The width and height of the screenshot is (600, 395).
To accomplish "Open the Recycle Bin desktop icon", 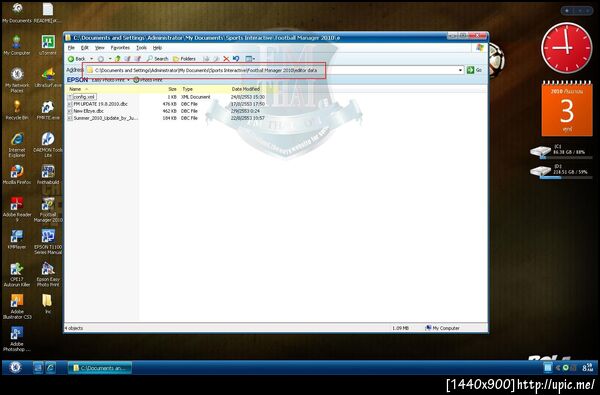I will pos(16,110).
